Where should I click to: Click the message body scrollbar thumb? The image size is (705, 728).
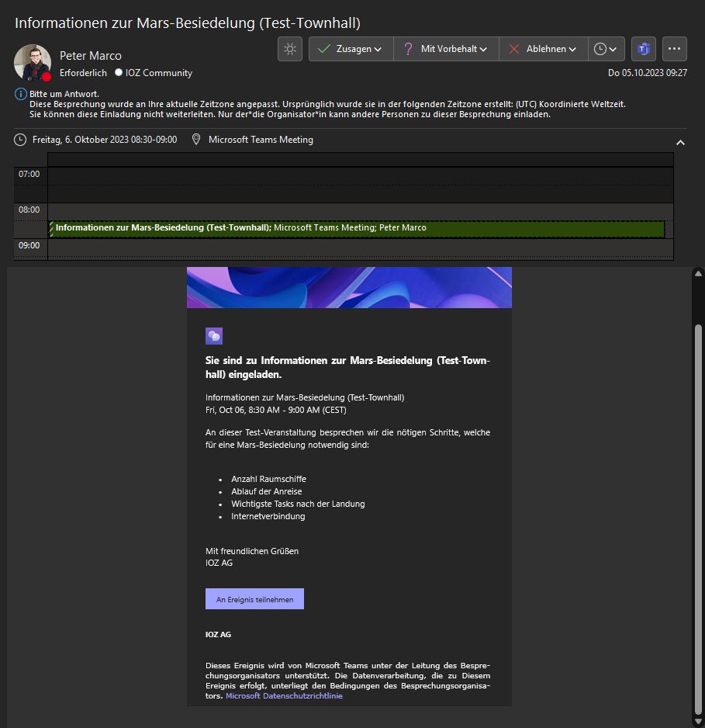(x=698, y=520)
